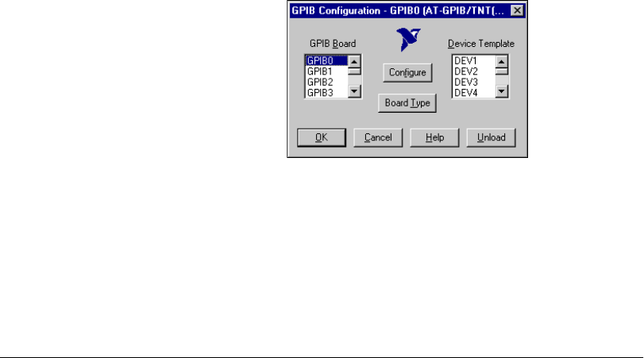This screenshot has height=358, width=644.
Task: Open Help for GPIB Configuration
Action: coord(434,137)
